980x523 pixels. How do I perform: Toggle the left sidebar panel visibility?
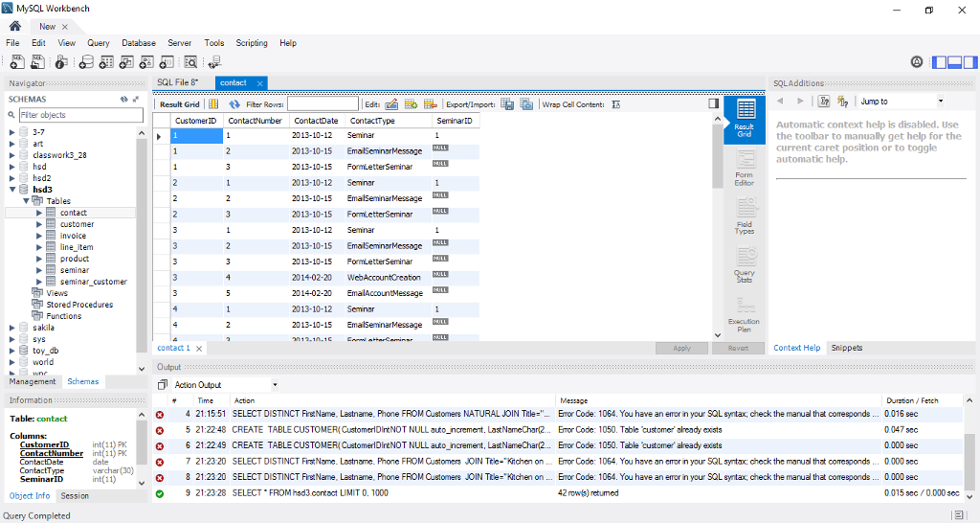point(939,62)
